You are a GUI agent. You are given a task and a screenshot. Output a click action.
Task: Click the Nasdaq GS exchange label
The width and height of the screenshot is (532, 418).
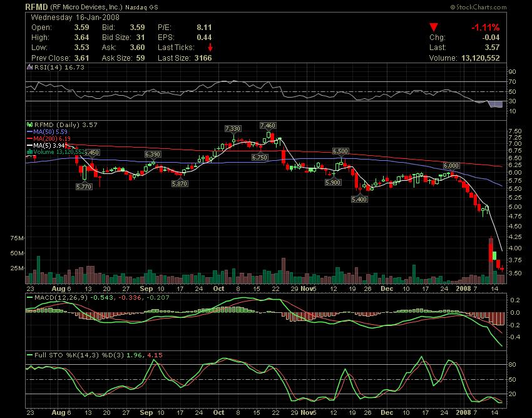click(141, 7)
